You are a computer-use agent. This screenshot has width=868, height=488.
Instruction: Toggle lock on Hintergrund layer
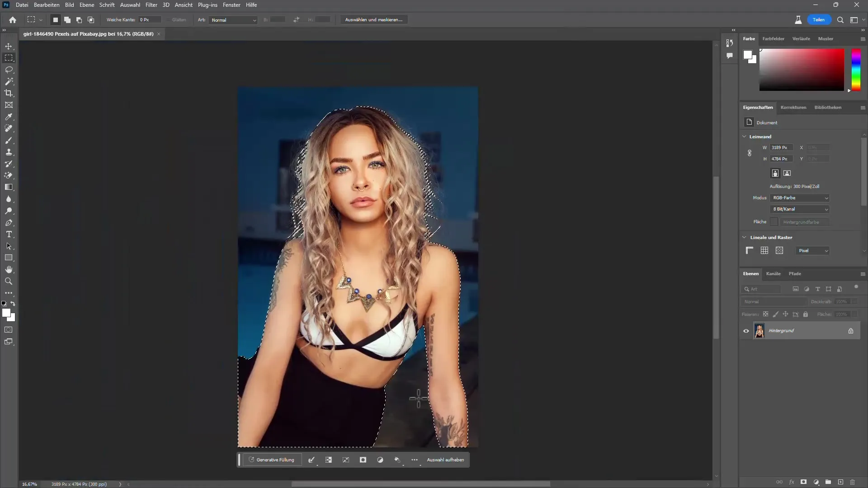[852, 331]
